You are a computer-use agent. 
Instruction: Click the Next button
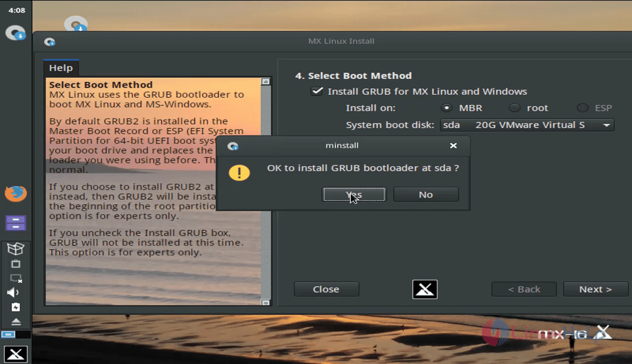(x=595, y=289)
